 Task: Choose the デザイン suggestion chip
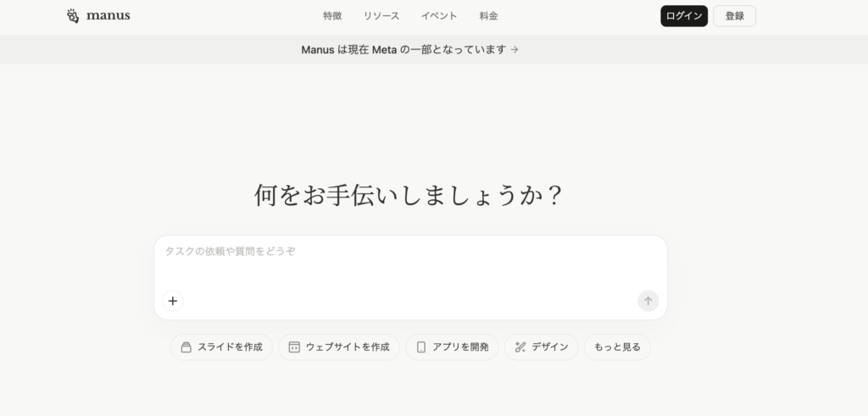541,347
